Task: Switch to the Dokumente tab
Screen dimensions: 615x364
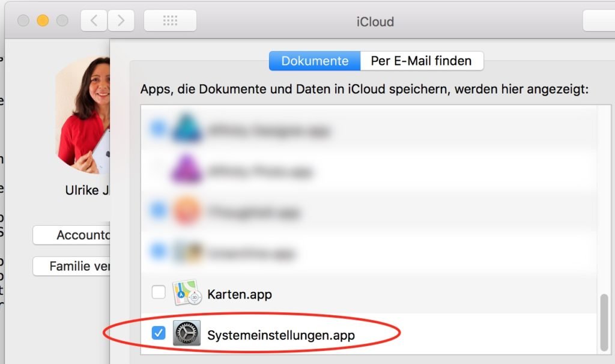Action: tap(315, 61)
